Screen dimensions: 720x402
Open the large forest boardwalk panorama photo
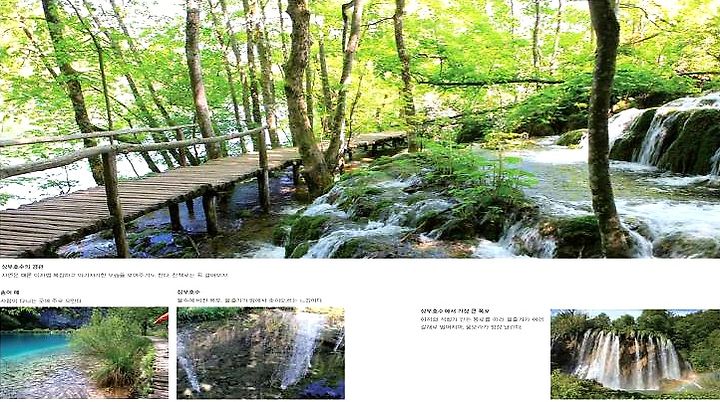(x=360, y=129)
